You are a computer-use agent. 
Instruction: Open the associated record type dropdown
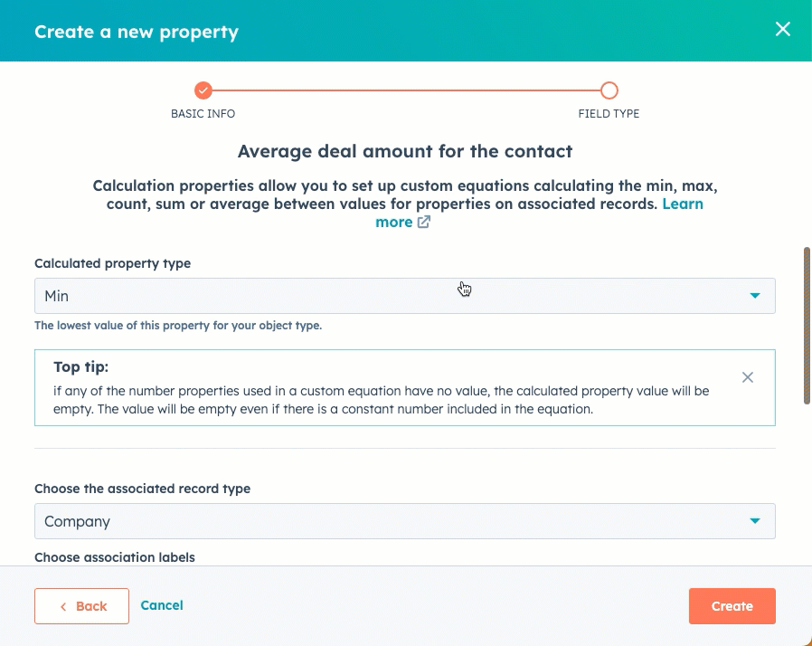click(404, 521)
